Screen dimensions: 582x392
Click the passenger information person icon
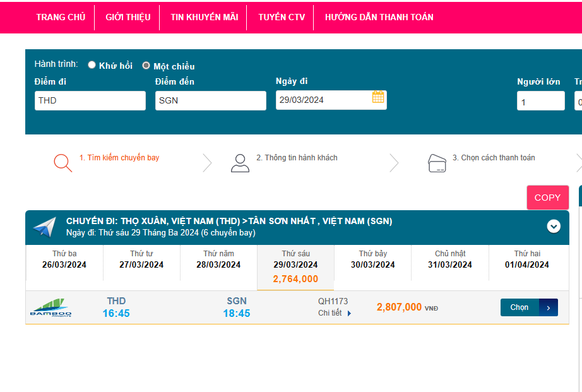pos(240,163)
